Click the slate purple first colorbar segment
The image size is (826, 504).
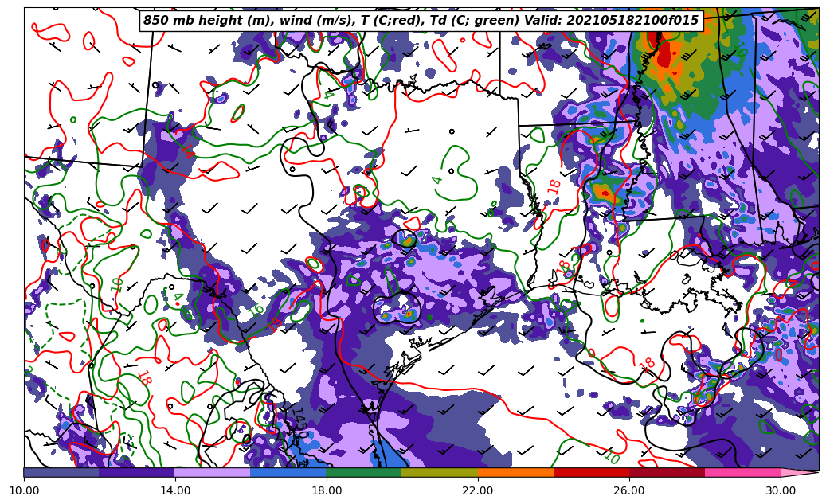(x=61, y=472)
